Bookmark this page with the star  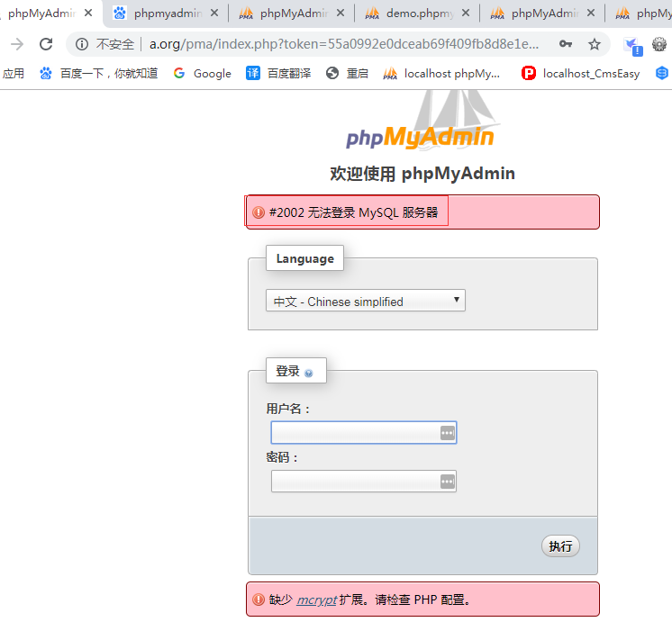[594, 44]
